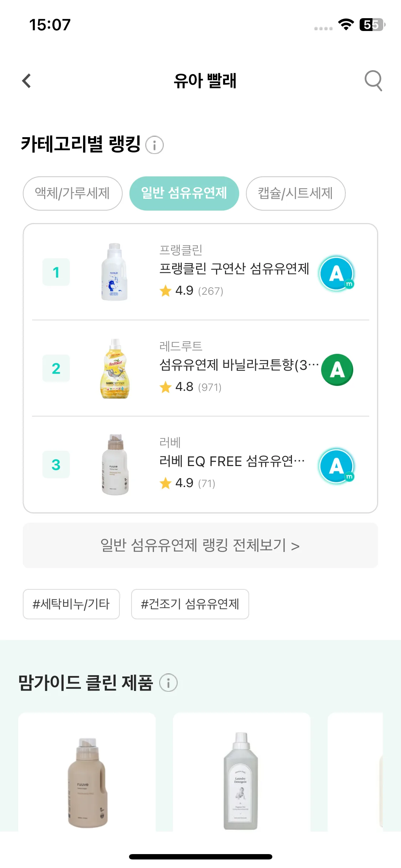The image size is (401, 868).
Task: Tap info icon beside 카테고리별 랭킹
Action: tap(155, 145)
